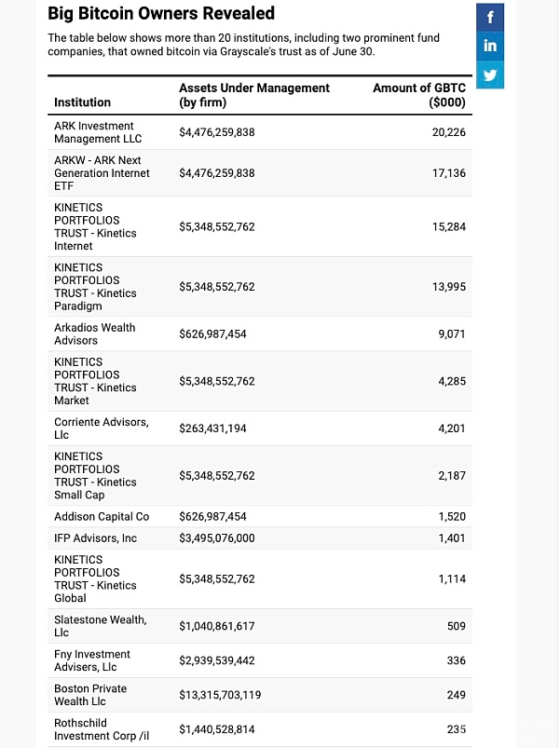Click Kinetics Internet institution name
Image resolution: width=560 pixels, height=748 pixels.
click(95, 226)
